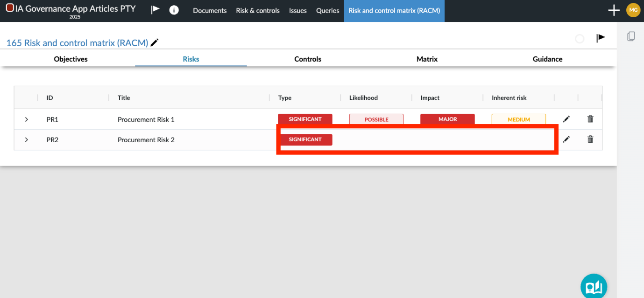
Task: Open the Queries menu item
Action: [328, 11]
